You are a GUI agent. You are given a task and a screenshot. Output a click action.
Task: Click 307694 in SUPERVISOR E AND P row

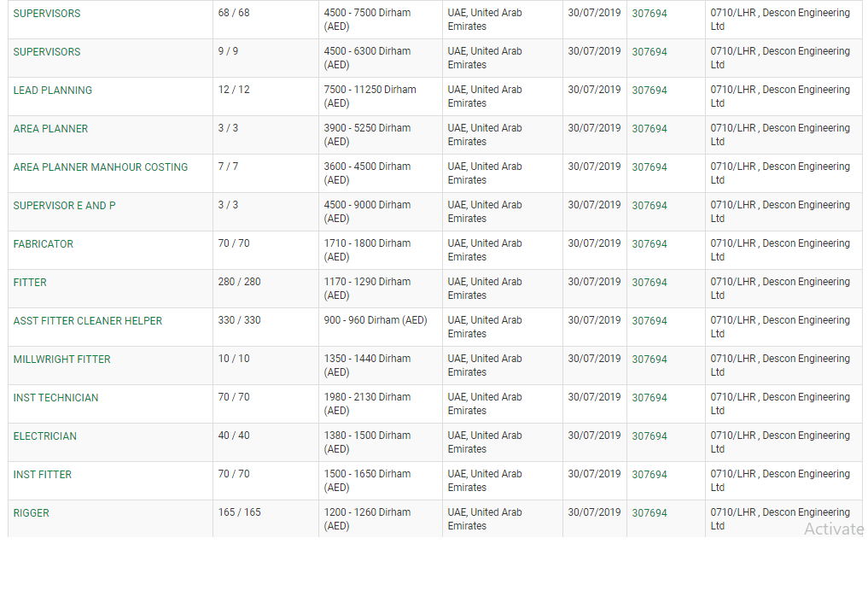pyautogui.click(x=650, y=206)
